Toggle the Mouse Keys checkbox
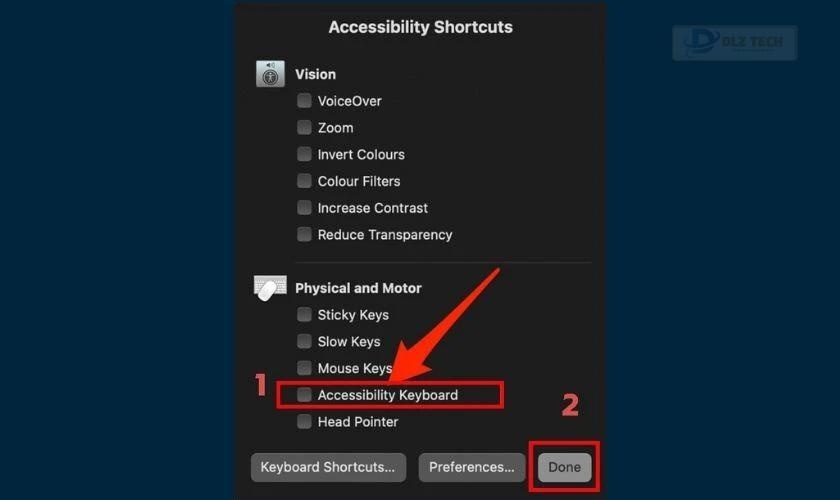This screenshot has width=840, height=500. 304,368
